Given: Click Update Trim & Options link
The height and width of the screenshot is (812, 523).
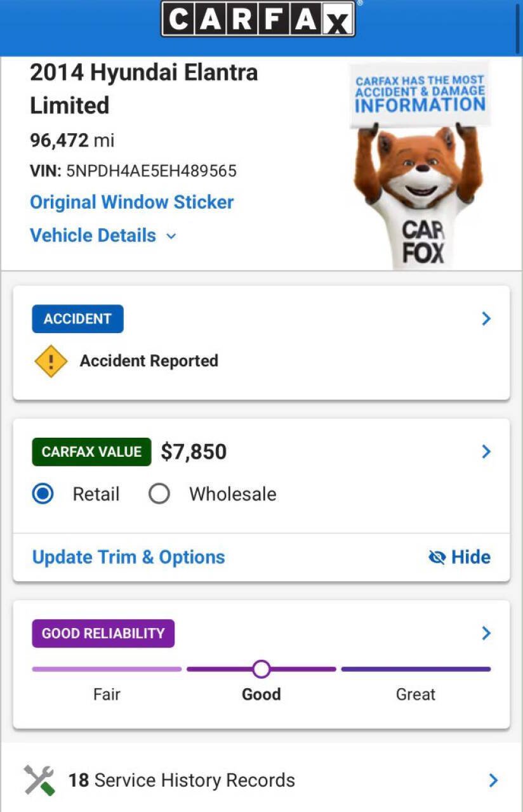Looking at the screenshot, I should pyautogui.click(x=129, y=557).
